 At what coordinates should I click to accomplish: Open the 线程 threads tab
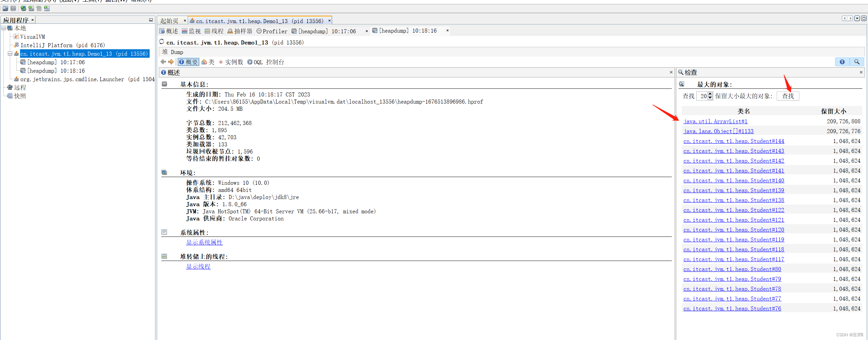point(214,31)
